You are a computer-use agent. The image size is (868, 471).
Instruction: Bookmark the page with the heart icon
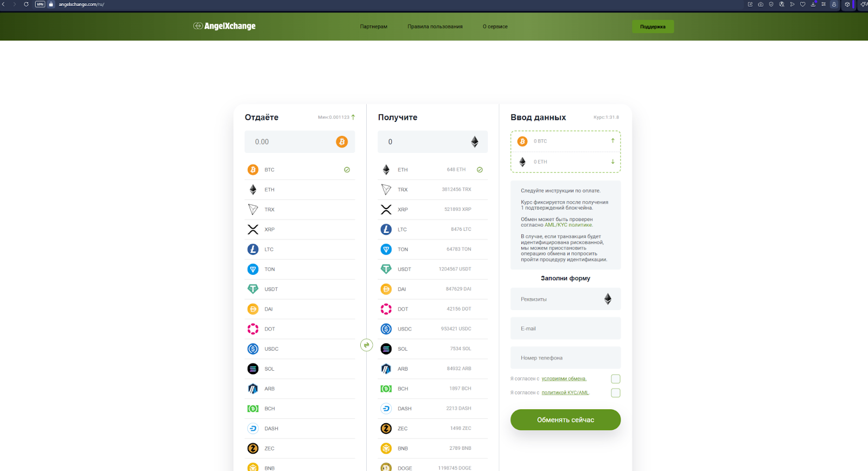pyautogui.click(x=803, y=4)
